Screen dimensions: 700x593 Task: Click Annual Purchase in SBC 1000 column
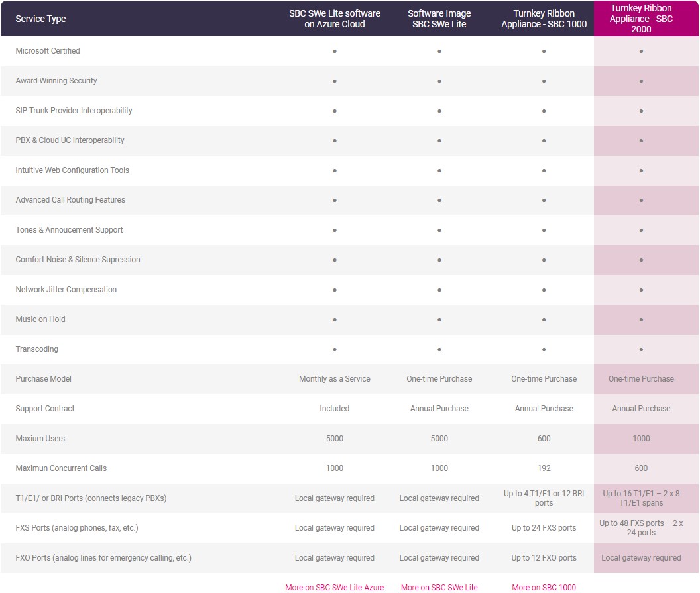544,409
